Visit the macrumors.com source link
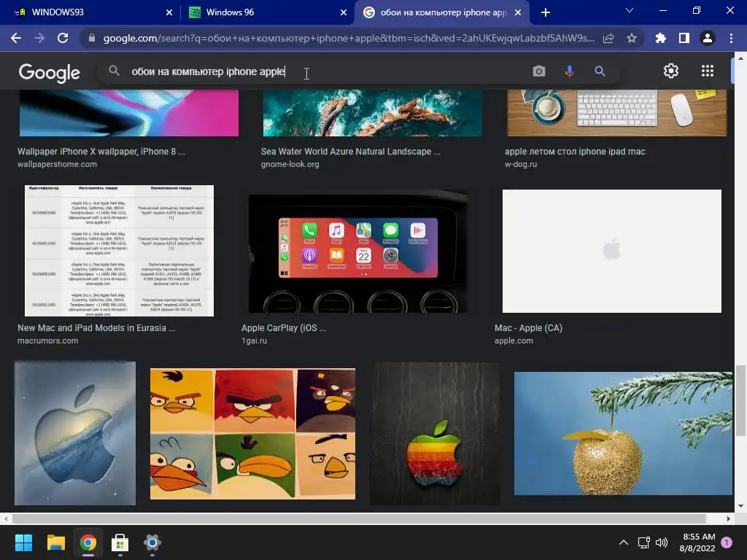This screenshot has height=560, width=747. 47,341
